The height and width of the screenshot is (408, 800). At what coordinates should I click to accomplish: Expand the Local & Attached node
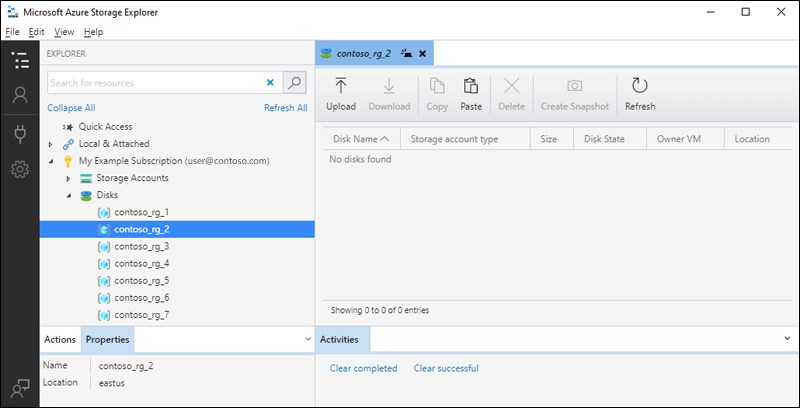pyautogui.click(x=51, y=144)
